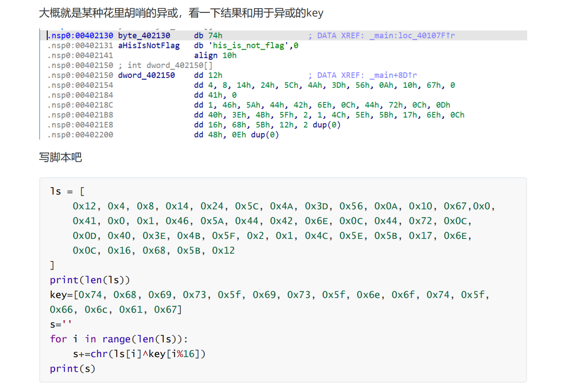Click address .nsp0:004021B8
The height and width of the screenshot is (392, 565).
(x=81, y=115)
